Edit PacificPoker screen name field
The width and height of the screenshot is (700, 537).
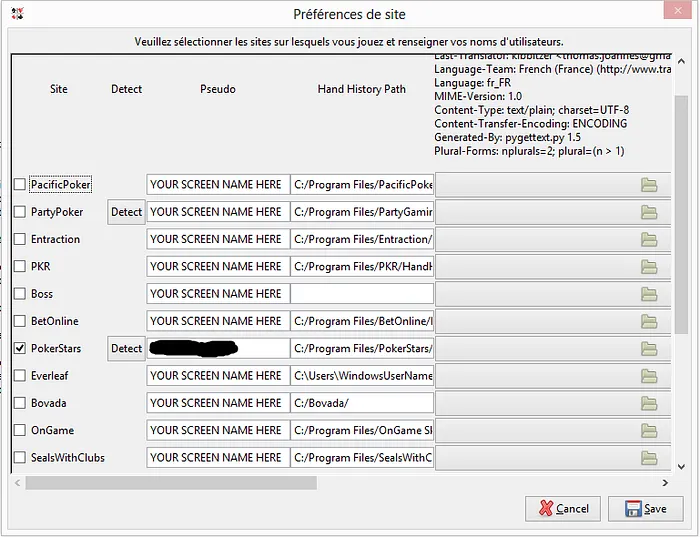pos(218,185)
